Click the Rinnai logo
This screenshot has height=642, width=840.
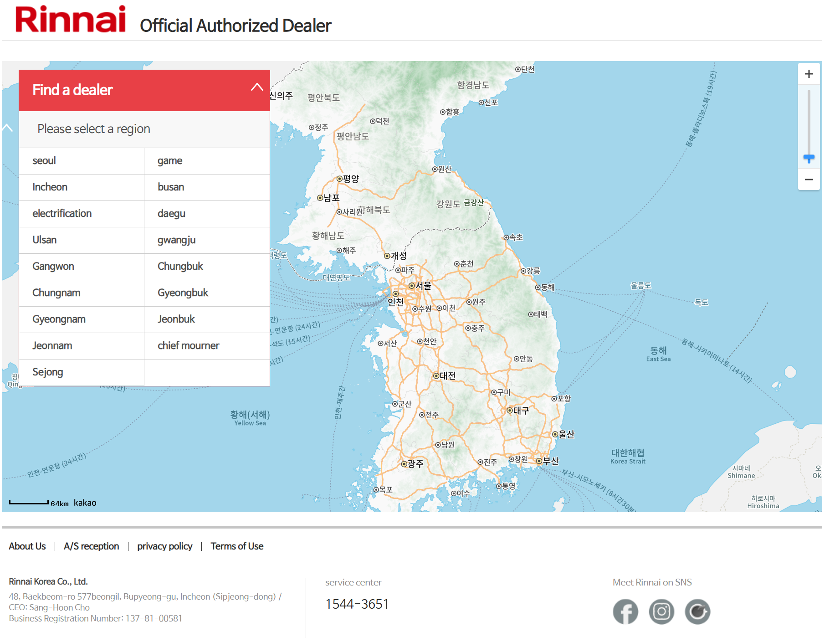(71, 19)
